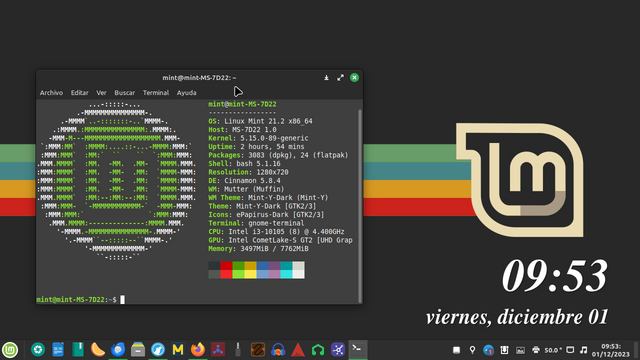Click the 'OS: Linux Mint 21.2 x86_64' line

(260, 121)
